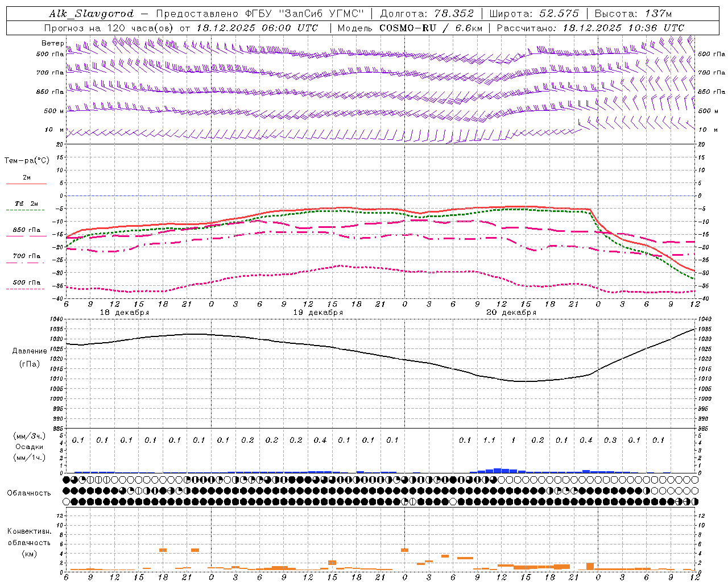Click the '20 декабря' date label
Image resolution: width=728 pixels, height=582 pixels.
coord(511,313)
